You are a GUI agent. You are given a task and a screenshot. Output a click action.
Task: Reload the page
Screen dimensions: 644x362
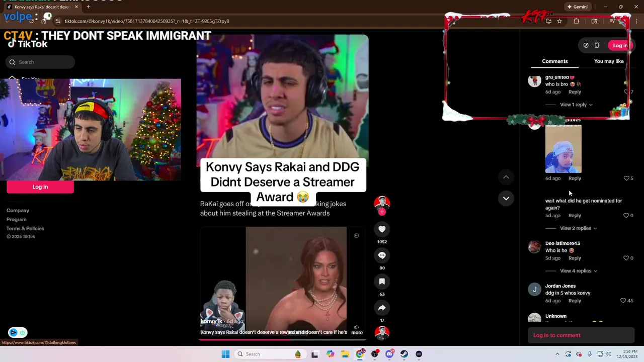(31, 21)
